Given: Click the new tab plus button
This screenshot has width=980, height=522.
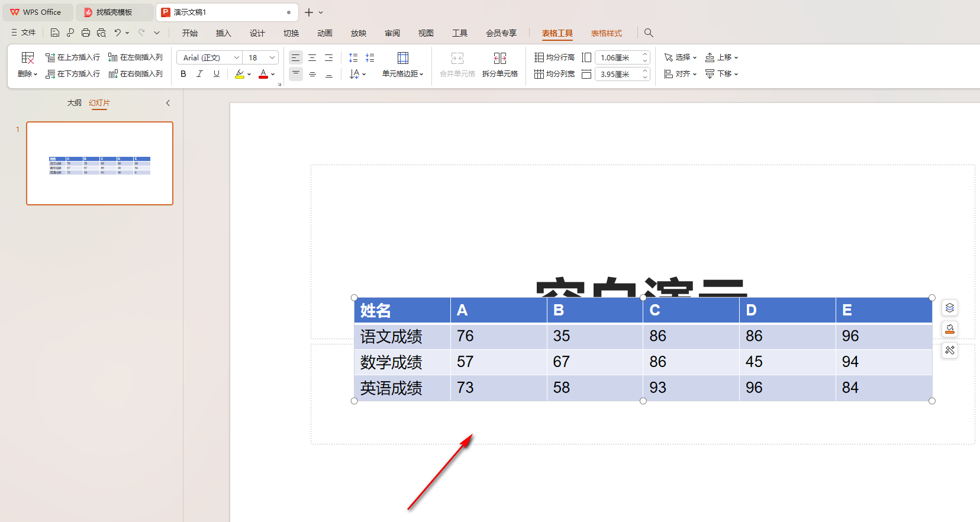Looking at the screenshot, I should click(x=309, y=12).
